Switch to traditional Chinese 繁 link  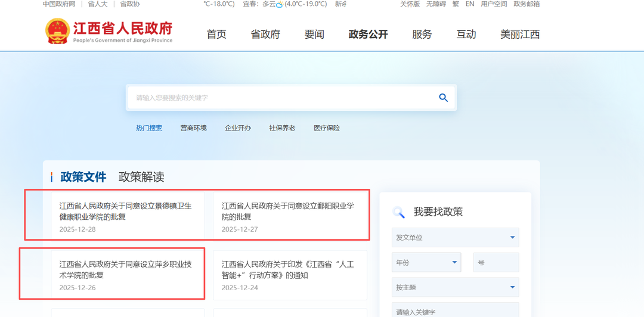(456, 4)
